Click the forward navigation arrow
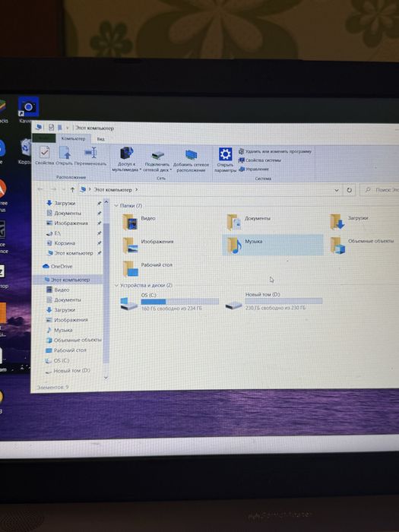Screen dimensions: 399x532 [x=53, y=189]
